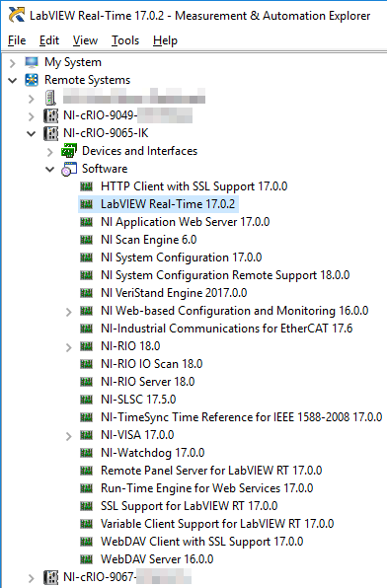The image size is (387, 588).
Task: Expand Devices and Interfaces
Action: [x=50, y=152]
